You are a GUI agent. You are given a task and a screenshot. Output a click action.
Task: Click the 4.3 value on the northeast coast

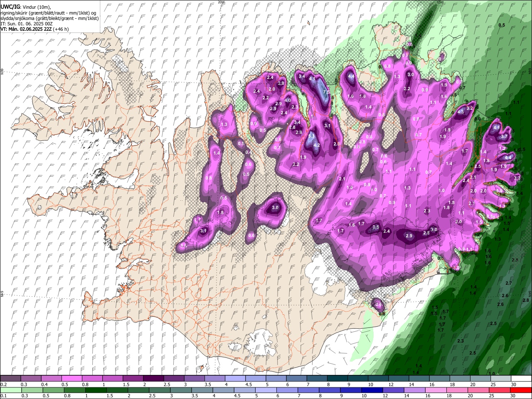click(461, 112)
